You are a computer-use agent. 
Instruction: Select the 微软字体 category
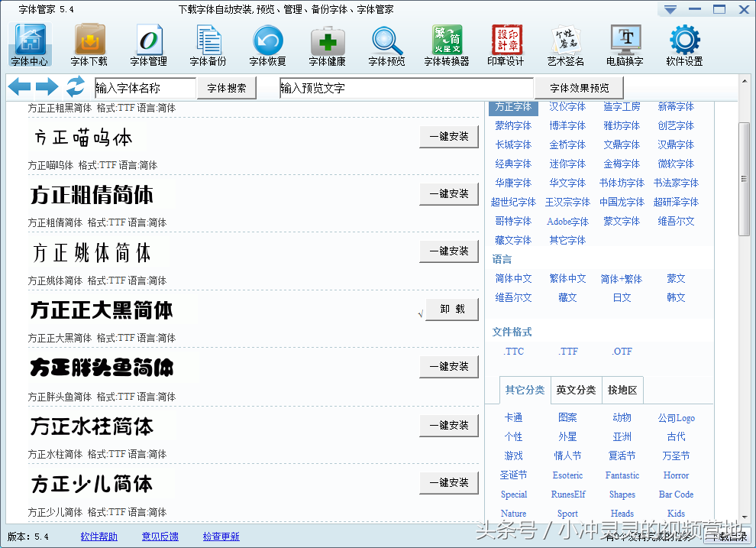676,164
